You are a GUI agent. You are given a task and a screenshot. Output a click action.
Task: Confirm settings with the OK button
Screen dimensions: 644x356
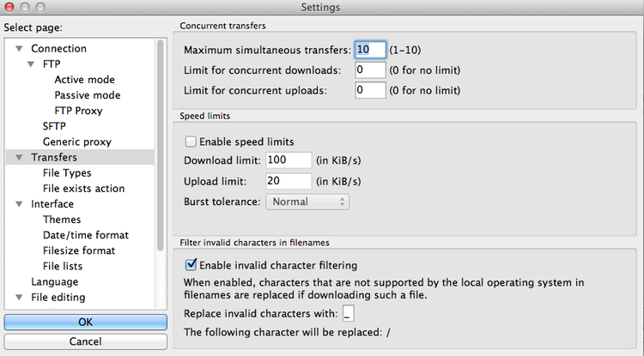click(x=85, y=322)
